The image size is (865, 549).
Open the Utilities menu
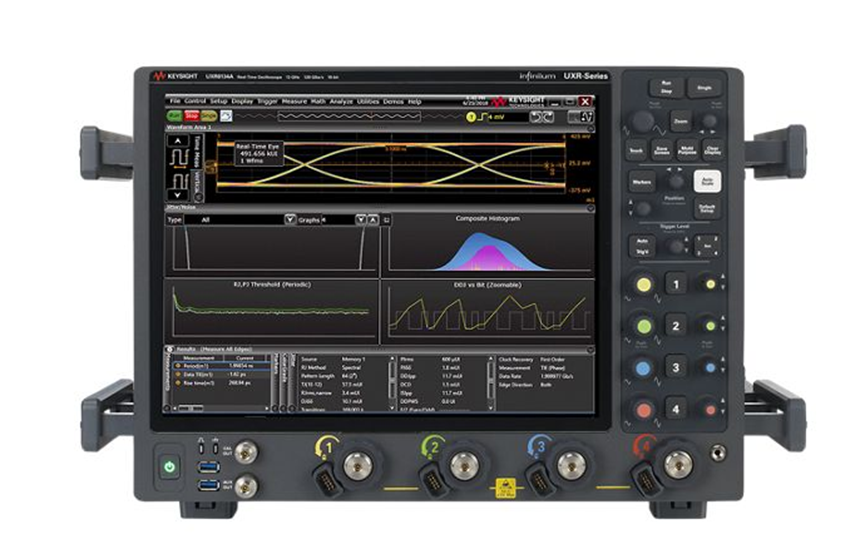pyautogui.click(x=368, y=102)
